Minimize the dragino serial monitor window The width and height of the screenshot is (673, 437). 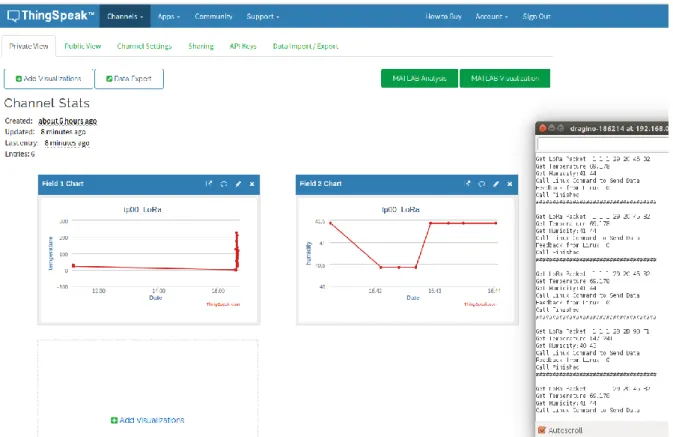click(x=552, y=128)
